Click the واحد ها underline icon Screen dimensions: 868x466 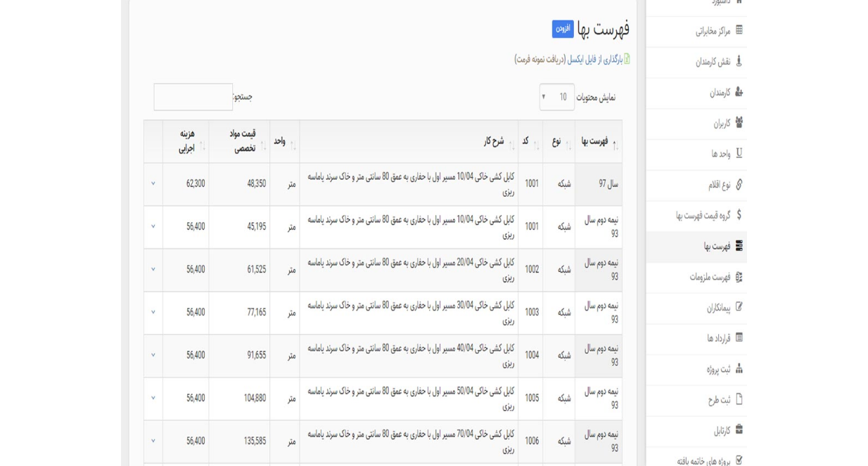[739, 153]
